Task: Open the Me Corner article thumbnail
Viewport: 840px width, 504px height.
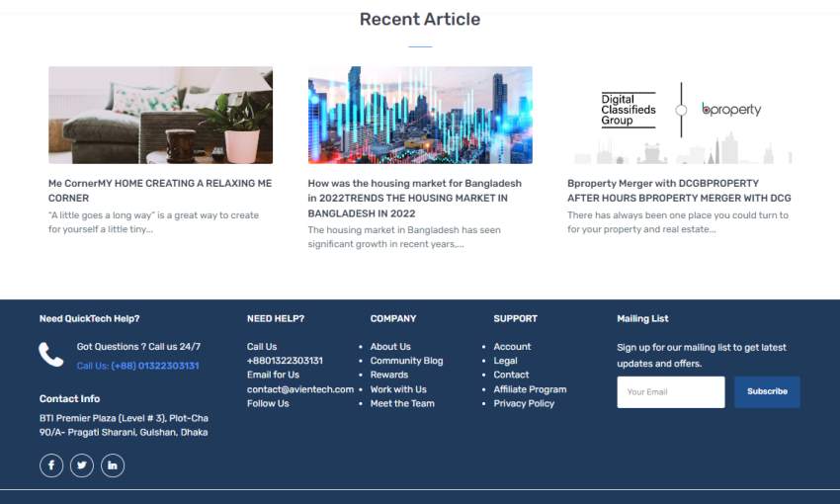Action: pyautogui.click(x=160, y=115)
